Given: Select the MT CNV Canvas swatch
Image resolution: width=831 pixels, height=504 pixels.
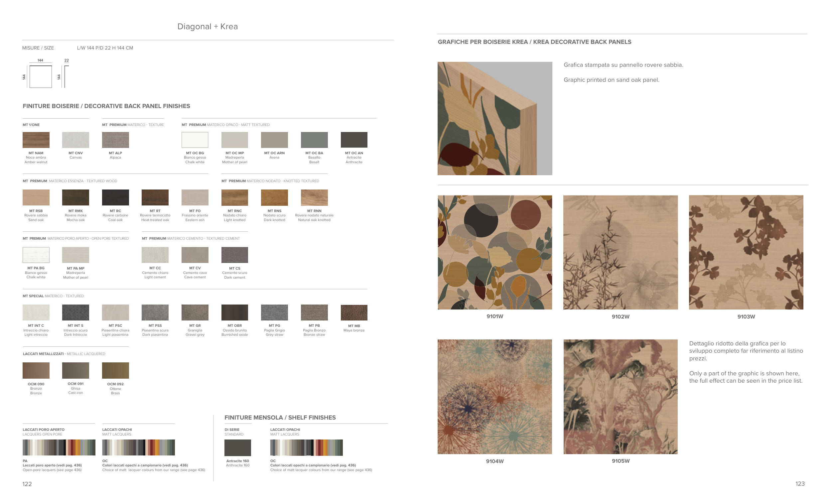Looking at the screenshot, I should click(75, 140).
